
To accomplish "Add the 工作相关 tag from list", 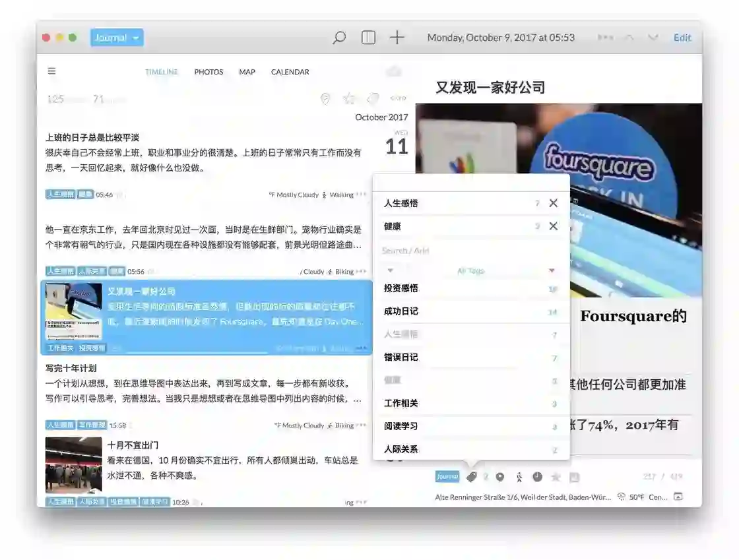I will [471, 403].
